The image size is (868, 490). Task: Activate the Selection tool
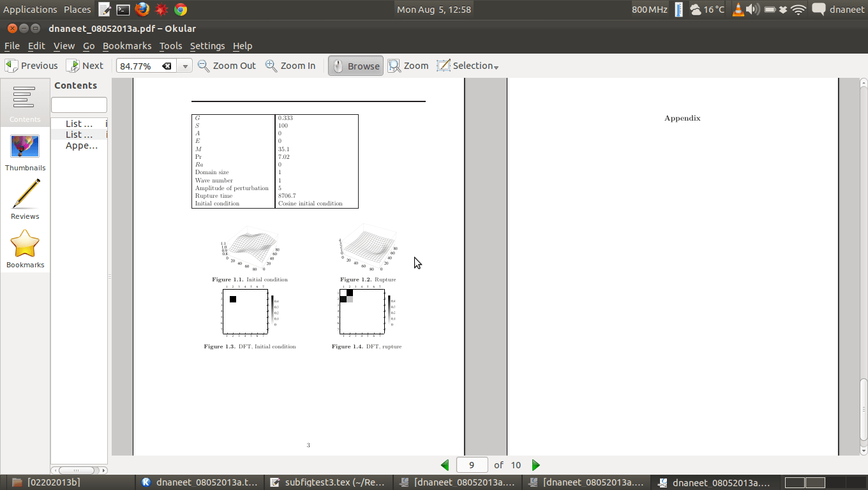click(x=464, y=66)
